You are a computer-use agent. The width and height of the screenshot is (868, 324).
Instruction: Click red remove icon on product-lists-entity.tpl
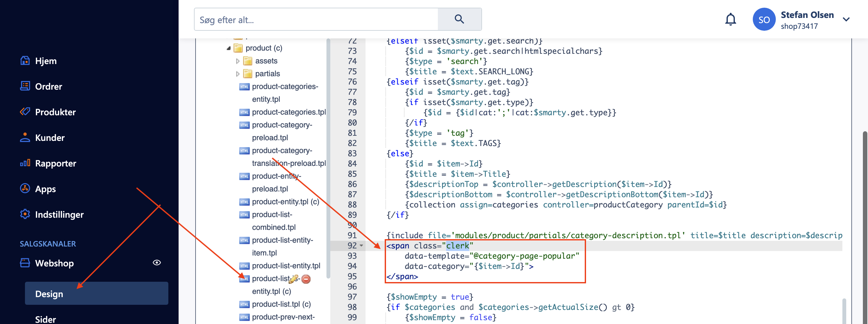point(306,279)
